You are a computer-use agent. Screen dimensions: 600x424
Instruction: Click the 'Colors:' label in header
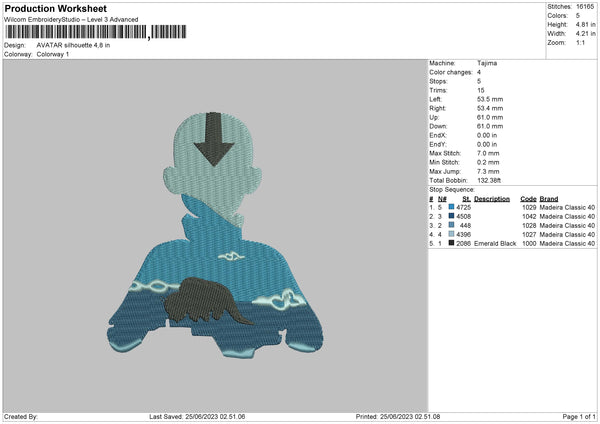tap(558, 16)
